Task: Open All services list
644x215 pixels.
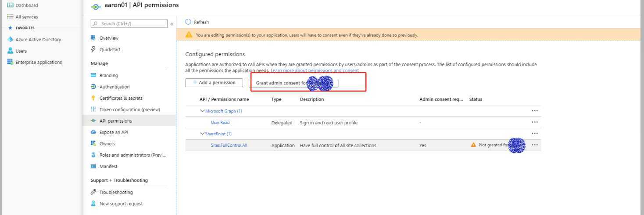Action: click(26, 17)
